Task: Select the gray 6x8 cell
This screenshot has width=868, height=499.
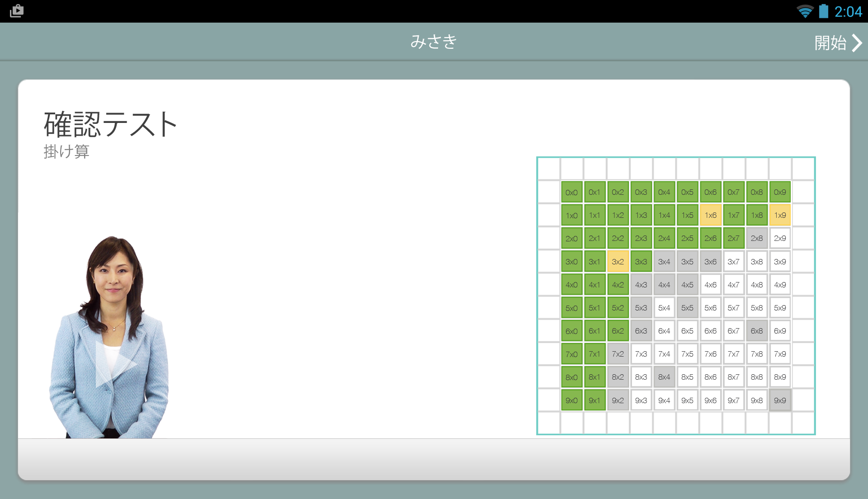Action: pyautogui.click(x=756, y=331)
